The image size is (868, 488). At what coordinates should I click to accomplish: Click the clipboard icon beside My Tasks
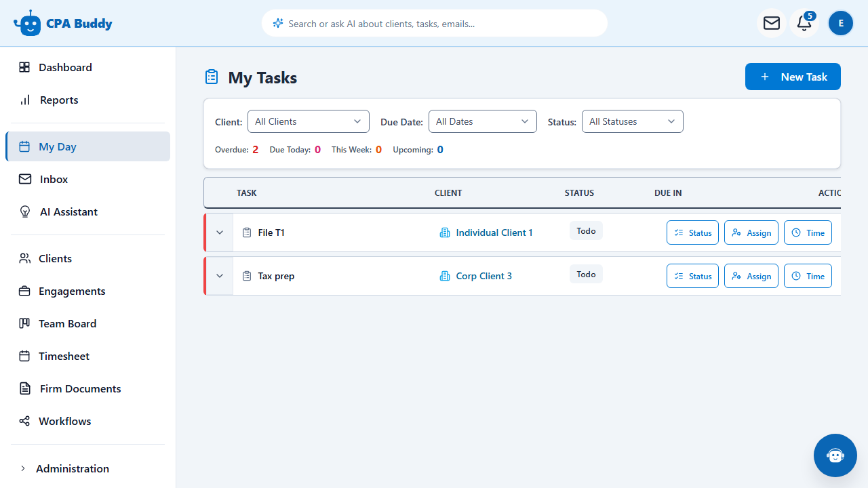pyautogui.click(x=212, y=77)
